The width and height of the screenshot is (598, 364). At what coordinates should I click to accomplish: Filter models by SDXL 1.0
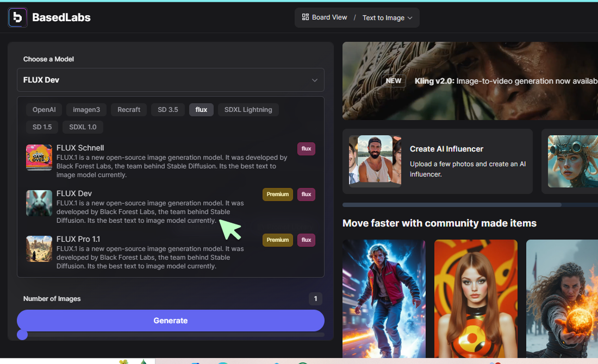83,127
